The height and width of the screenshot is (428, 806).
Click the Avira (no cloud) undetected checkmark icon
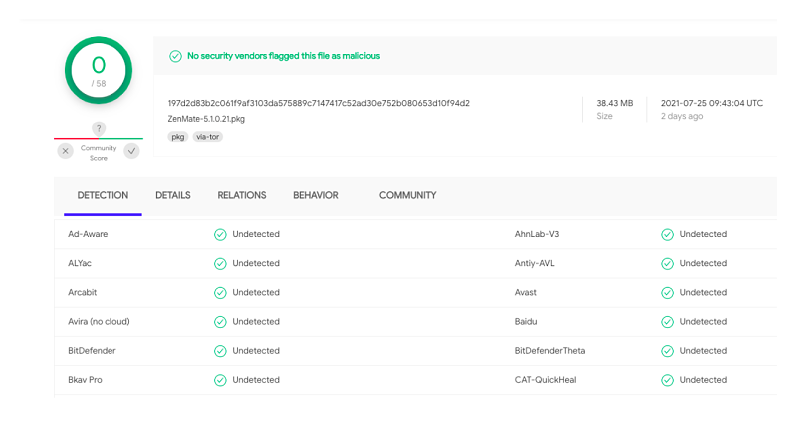pos(220,322)
